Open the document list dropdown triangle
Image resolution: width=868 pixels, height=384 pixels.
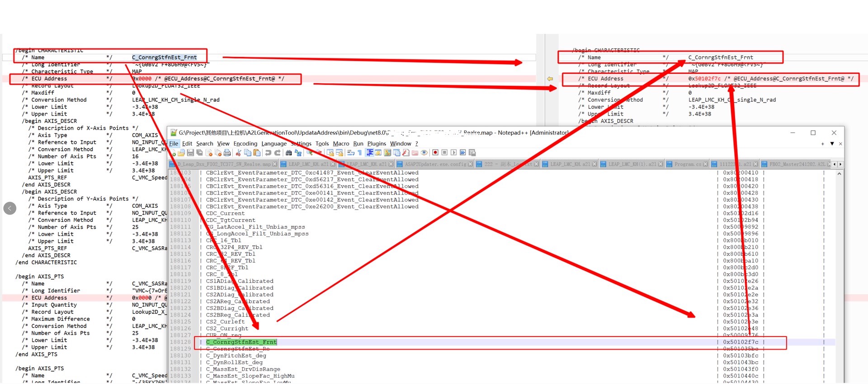tap(832, 144)
